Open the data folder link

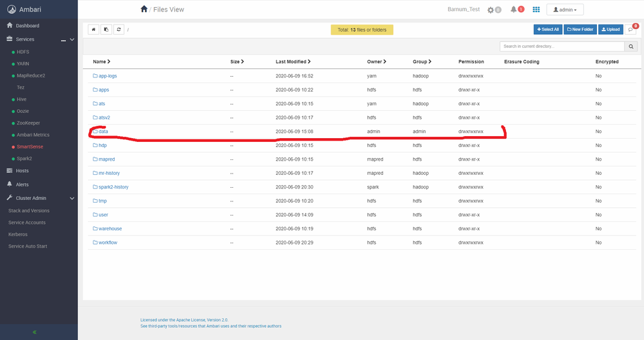point(103,132)
